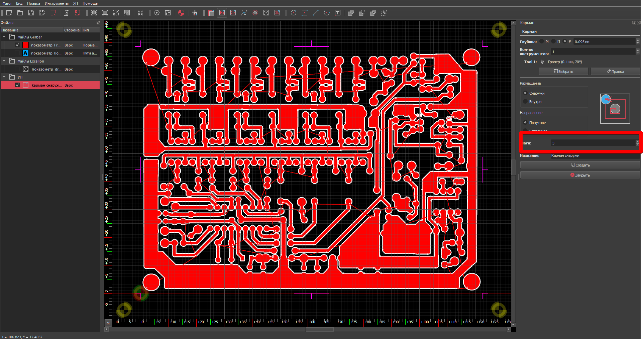Open the Вид menu
The height and width of the screenshot is (339, 644).
tap(19, 3)
